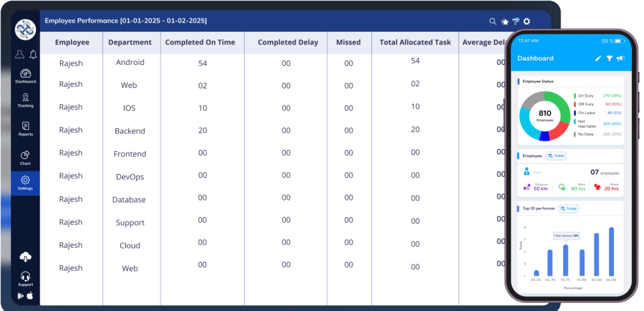
Task: Click the 85-90 percentage bar in chart
Action: click(611, 252)
